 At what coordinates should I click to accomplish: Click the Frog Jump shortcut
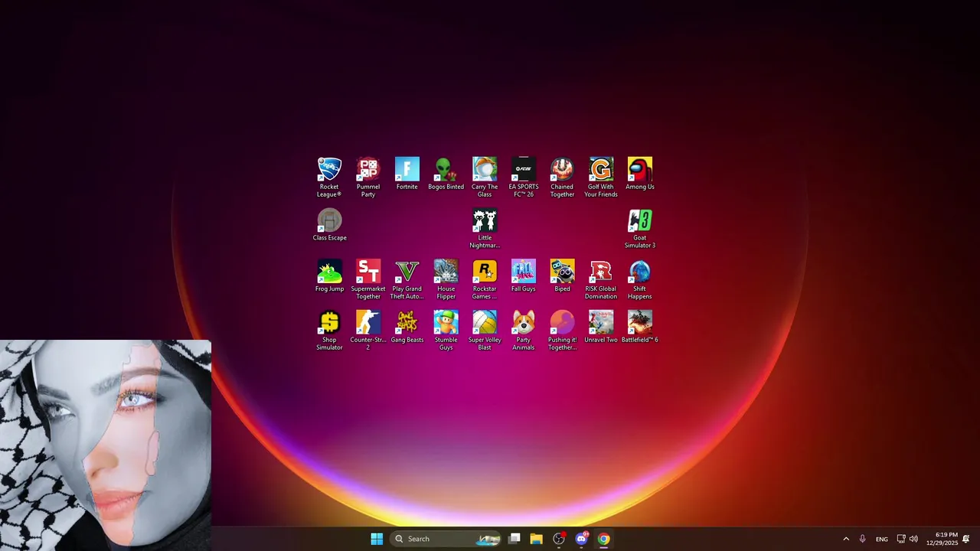click(x=329, y=275)
